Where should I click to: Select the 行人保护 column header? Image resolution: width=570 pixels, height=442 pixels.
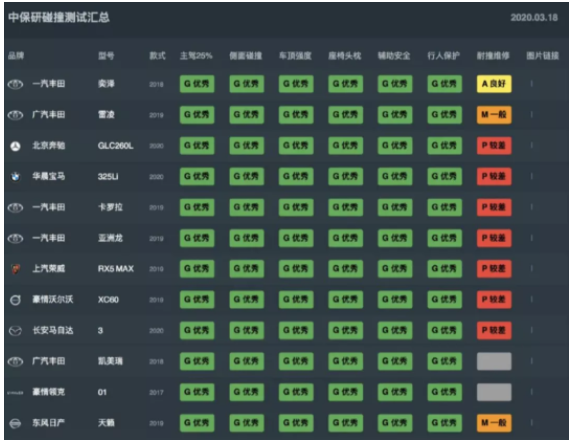tap(443, 56)
